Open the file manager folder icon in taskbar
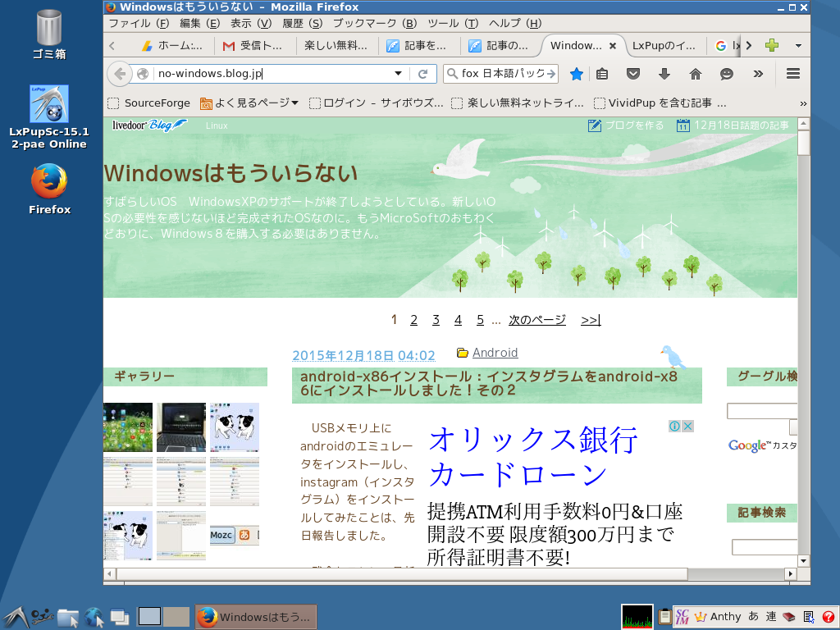This screenshot has height=630, width=840. tap(68, 618)
